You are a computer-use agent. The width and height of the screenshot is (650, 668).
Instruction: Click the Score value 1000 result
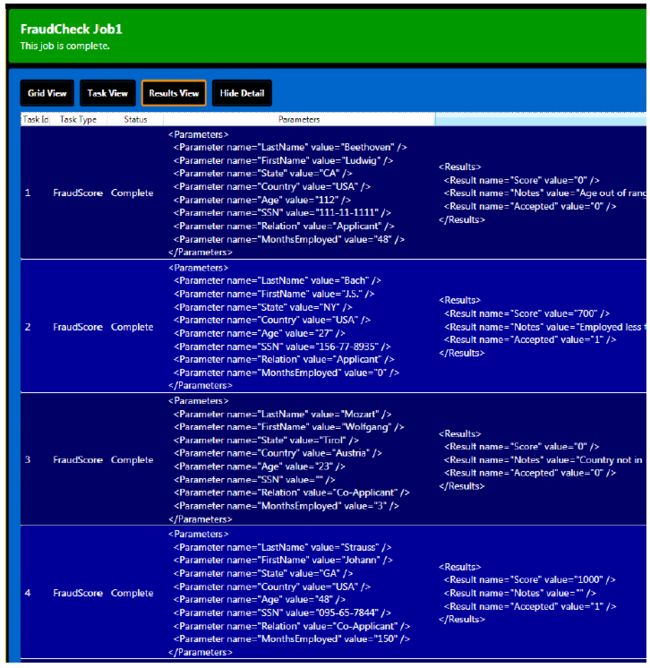click(x=530, y=580)
